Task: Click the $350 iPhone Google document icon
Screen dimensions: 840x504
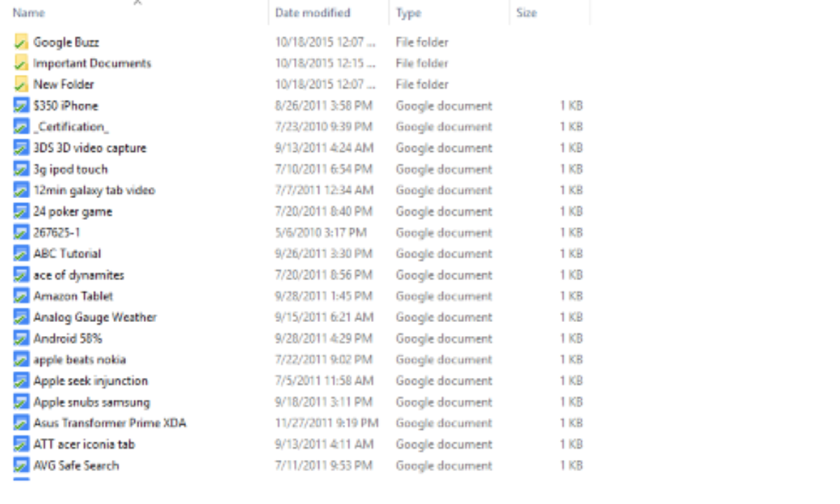Action: pos(21,106)
